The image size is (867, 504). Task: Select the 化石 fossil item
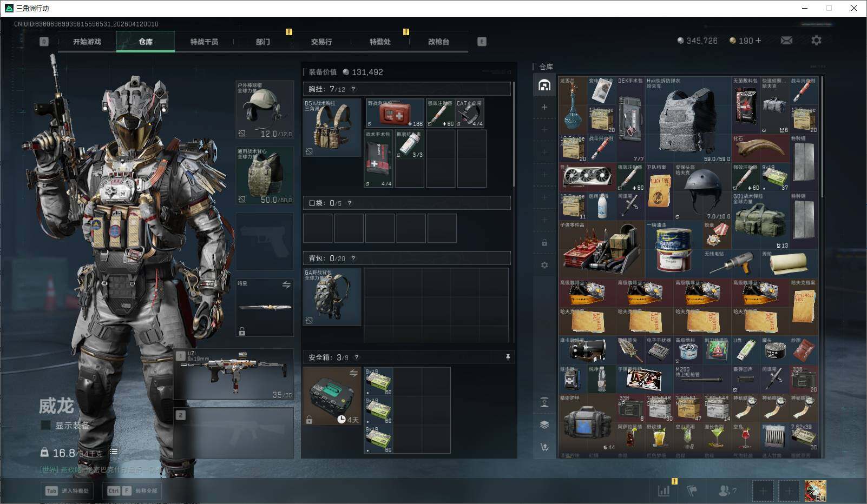point(760,149)
